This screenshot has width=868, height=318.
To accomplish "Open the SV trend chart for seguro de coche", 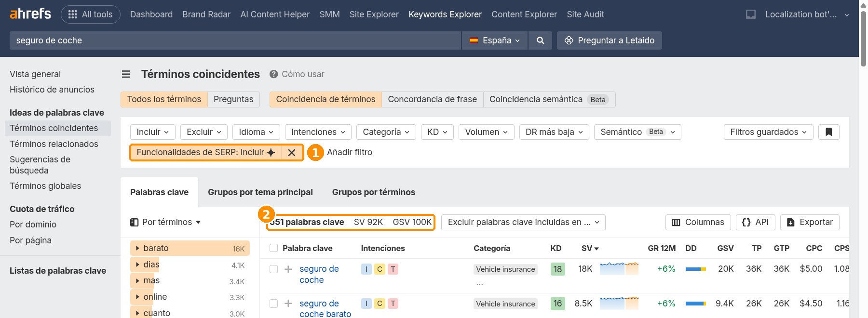I will pos(619,268).
